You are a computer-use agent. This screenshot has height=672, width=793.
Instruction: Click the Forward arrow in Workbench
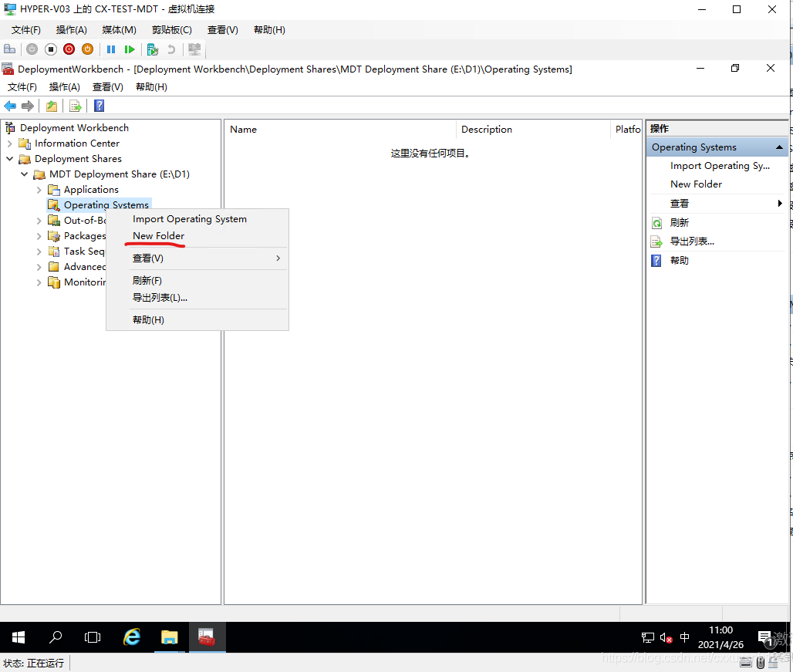pyautogui.click(x=28, y=106)
